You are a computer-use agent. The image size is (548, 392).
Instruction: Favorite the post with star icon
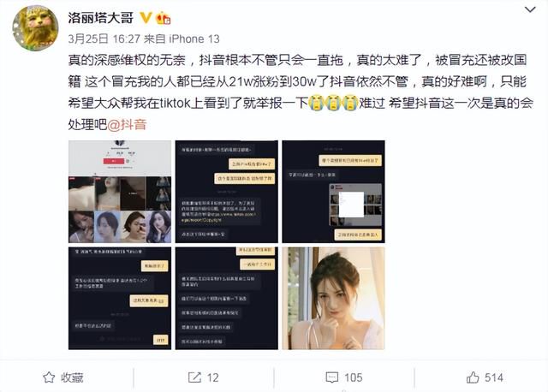[x=49, y=377]
